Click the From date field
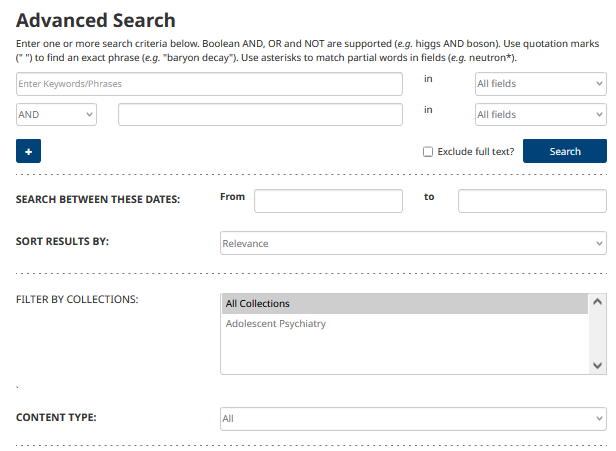 (328, 201)
